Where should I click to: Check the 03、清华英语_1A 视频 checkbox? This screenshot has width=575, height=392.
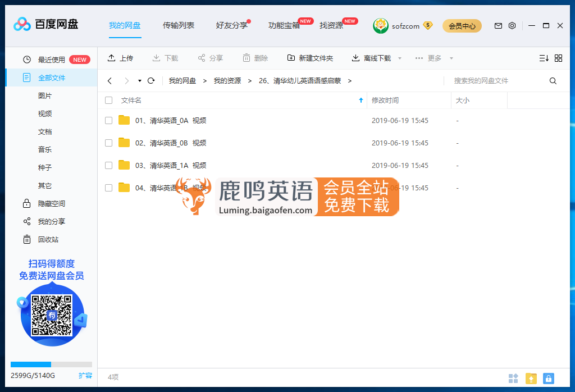click(108, 165)
